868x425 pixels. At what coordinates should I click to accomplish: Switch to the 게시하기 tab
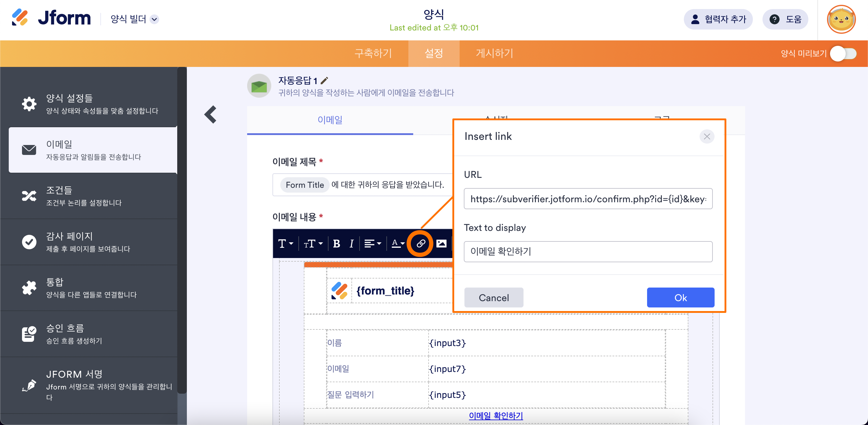pyautogui.click(x=494, y=53)
